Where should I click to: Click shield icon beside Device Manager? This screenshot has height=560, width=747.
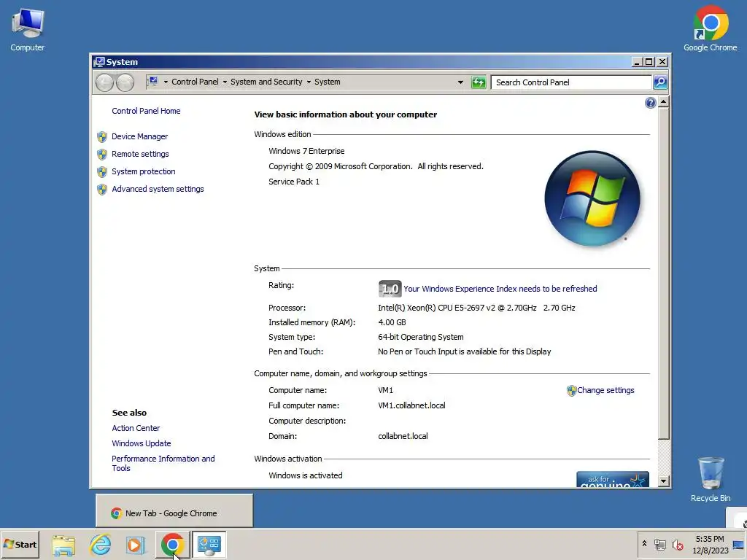102,137
